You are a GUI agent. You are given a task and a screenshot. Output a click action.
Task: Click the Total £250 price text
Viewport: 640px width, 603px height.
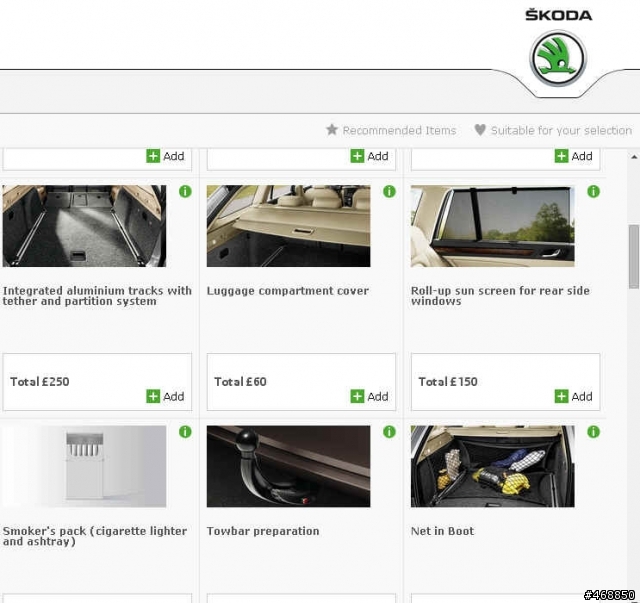pos(40,382)
